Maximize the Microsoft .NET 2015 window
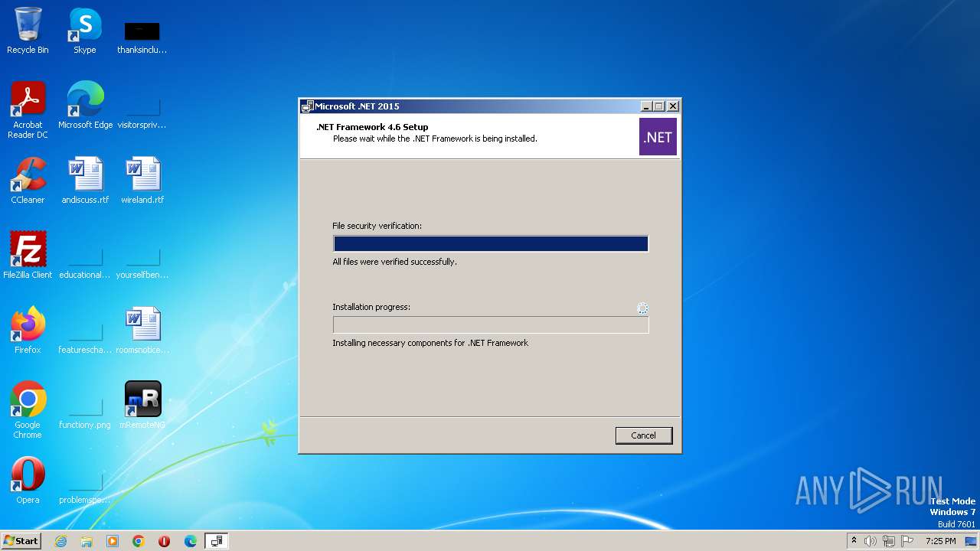 [x=658, y=106]
